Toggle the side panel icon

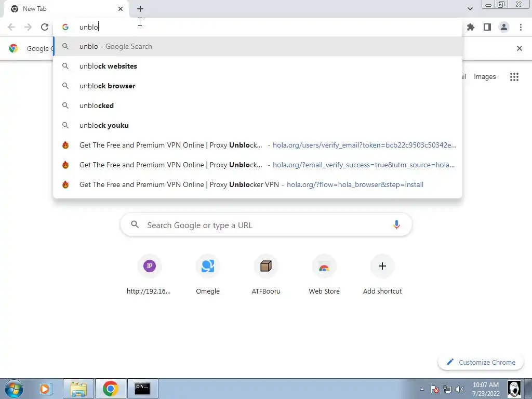coord(487,27)
